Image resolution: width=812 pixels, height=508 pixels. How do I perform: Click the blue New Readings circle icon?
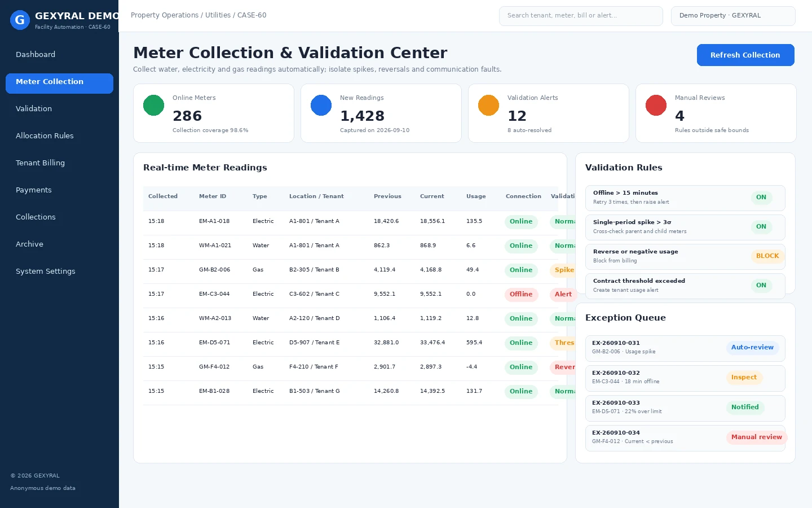pyautogui.click(x=321, y=105)
